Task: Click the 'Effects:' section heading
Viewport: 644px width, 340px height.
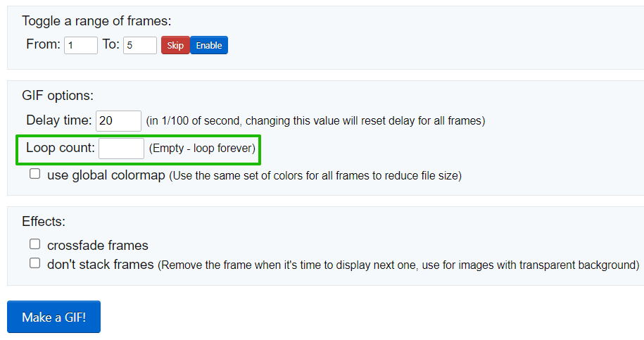Action: (x=44, y=222)
